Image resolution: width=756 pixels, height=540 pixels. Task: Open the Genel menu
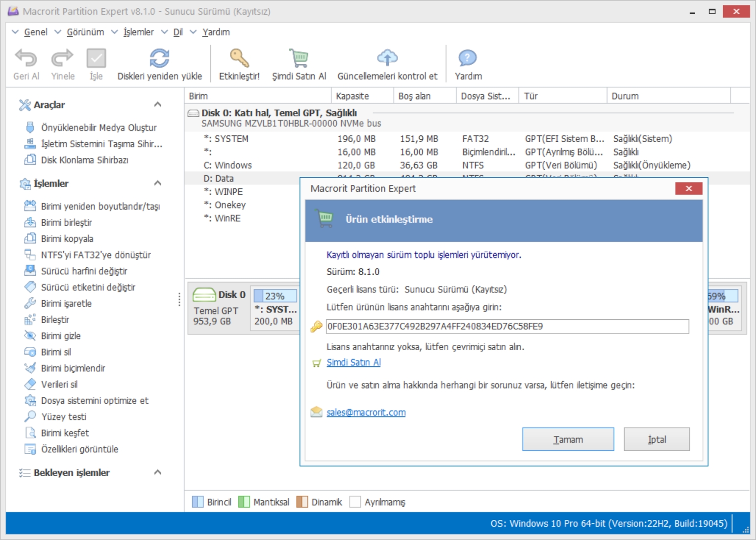coord(36,32)
